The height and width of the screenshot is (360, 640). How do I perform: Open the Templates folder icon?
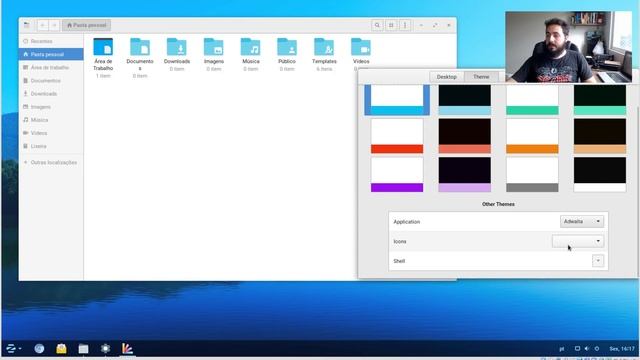coord(324,47)
